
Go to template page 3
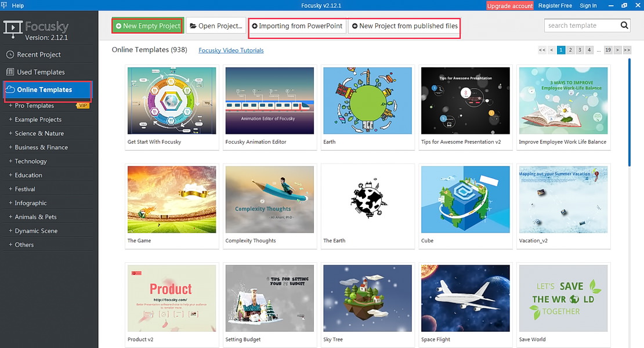580,50
